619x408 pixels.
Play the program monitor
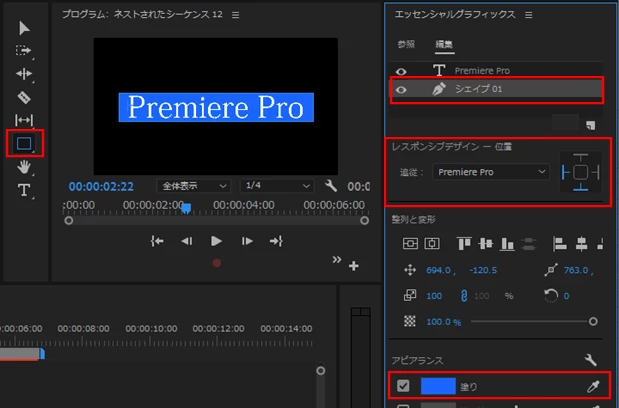pos(216,241)
